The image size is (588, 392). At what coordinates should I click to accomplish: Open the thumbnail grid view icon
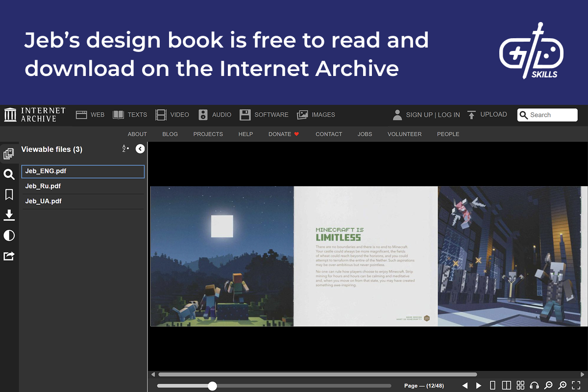pyautogui.click(x=521, y=385)
